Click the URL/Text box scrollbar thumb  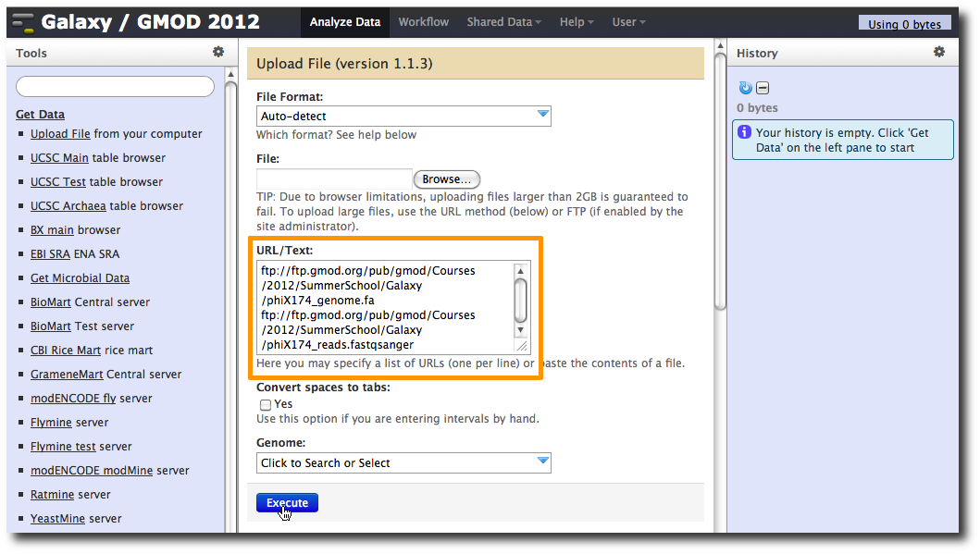tap(521, 301)
